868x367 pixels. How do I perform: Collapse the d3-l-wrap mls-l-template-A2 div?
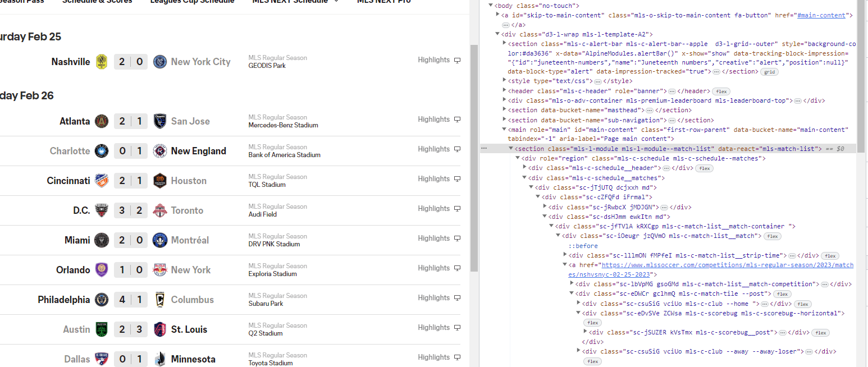(x=497, y=34)
